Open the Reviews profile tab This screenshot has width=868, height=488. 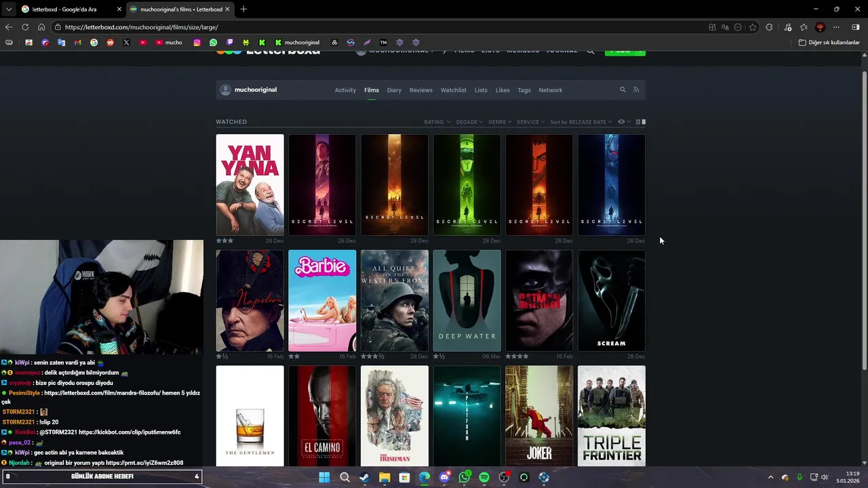pos(420,90)
